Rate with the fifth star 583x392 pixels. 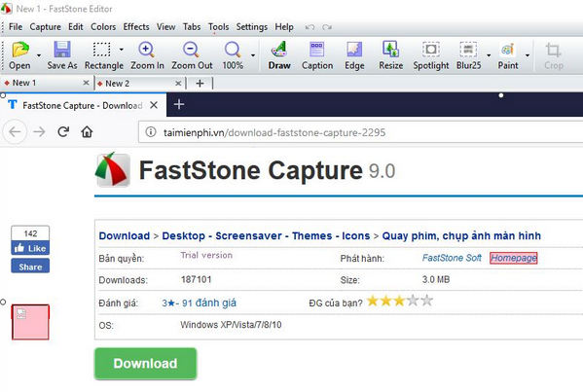click(x=427, y=301)
